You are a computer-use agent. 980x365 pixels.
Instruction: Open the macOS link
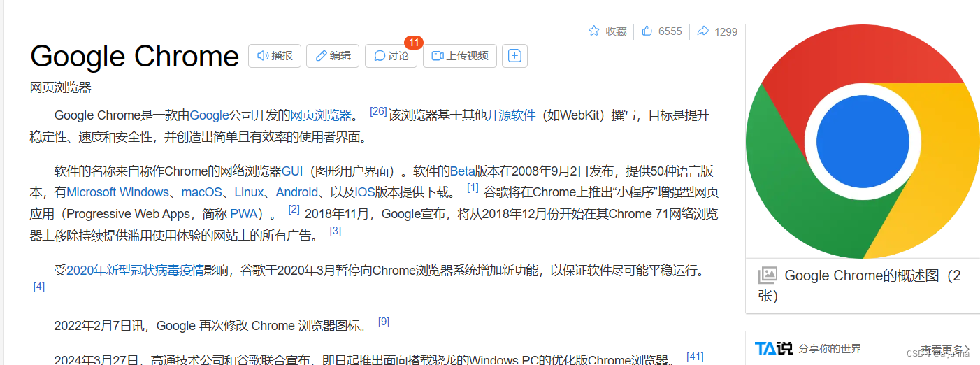click(x=202, y=192)
